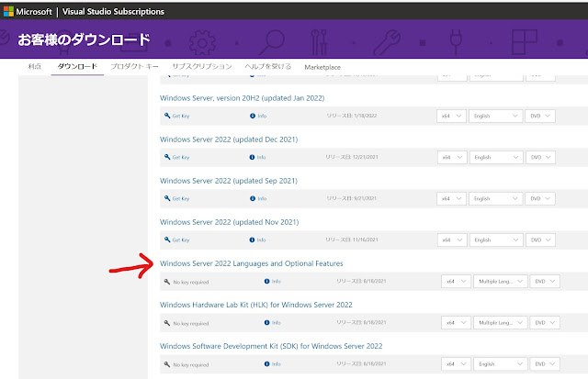Open DVD format dropdown for Server 20H2
The image size is (588, 379).
pyautogui.click(x=540, y=117)
